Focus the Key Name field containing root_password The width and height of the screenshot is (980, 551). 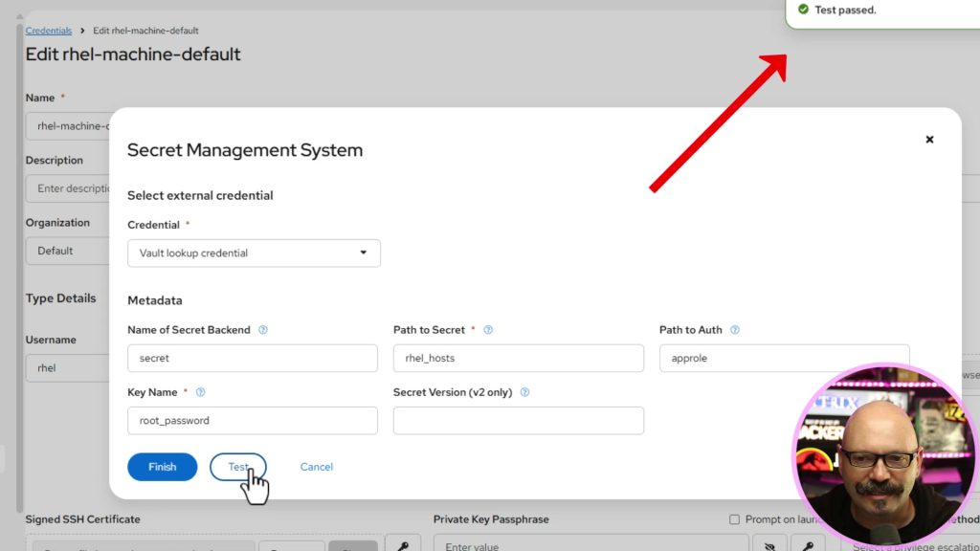pyautogui.click(x=253, y=421)
